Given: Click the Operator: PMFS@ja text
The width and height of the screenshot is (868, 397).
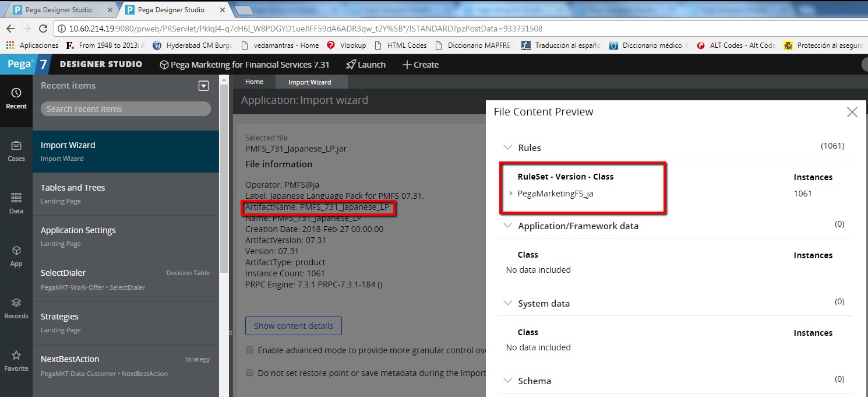Looking at the screenshot, I should pos(282,185).
